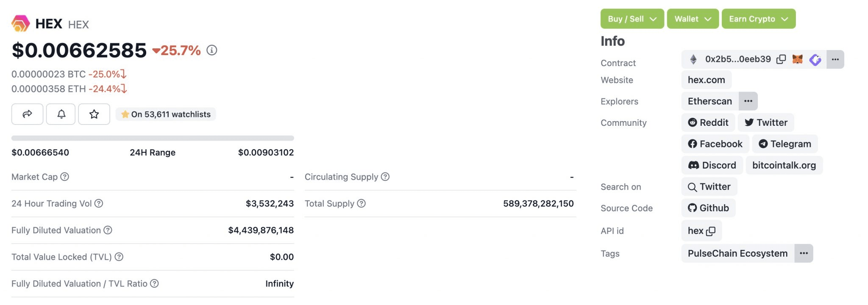Click the price alert bell icon

pos(61,114)
